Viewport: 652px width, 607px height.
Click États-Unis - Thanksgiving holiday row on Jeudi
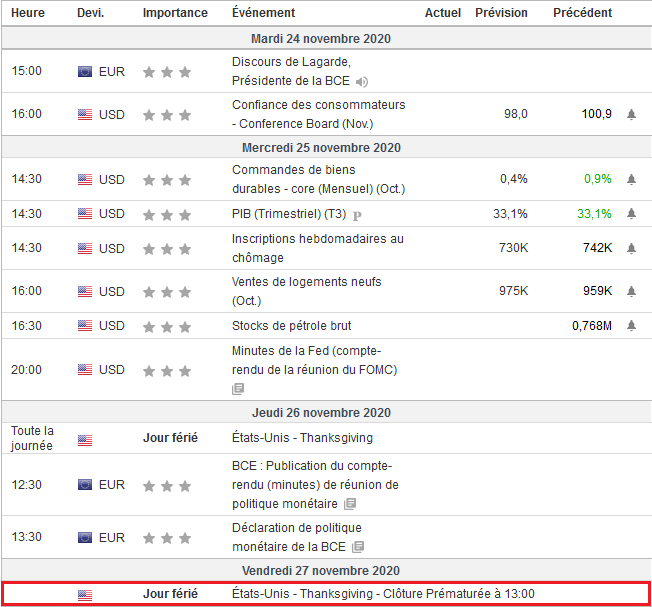coord(302,438)
